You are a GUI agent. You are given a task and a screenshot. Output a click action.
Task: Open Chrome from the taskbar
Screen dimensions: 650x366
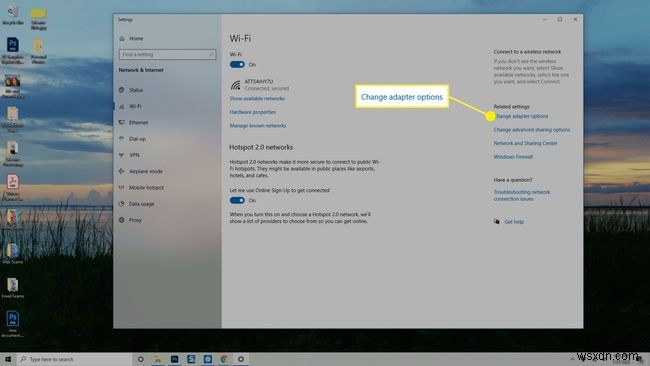[224, 359]
